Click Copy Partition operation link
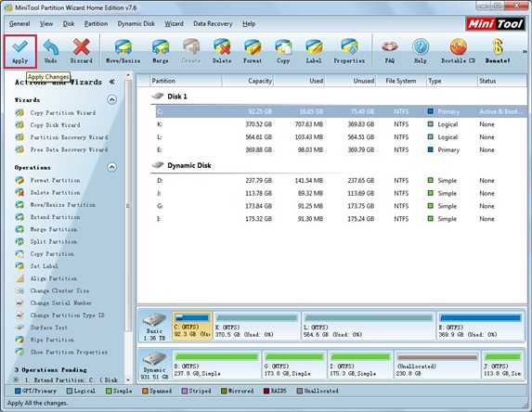Image resolution: width=532 pixels, height=412 pixels. coord(52,254)
